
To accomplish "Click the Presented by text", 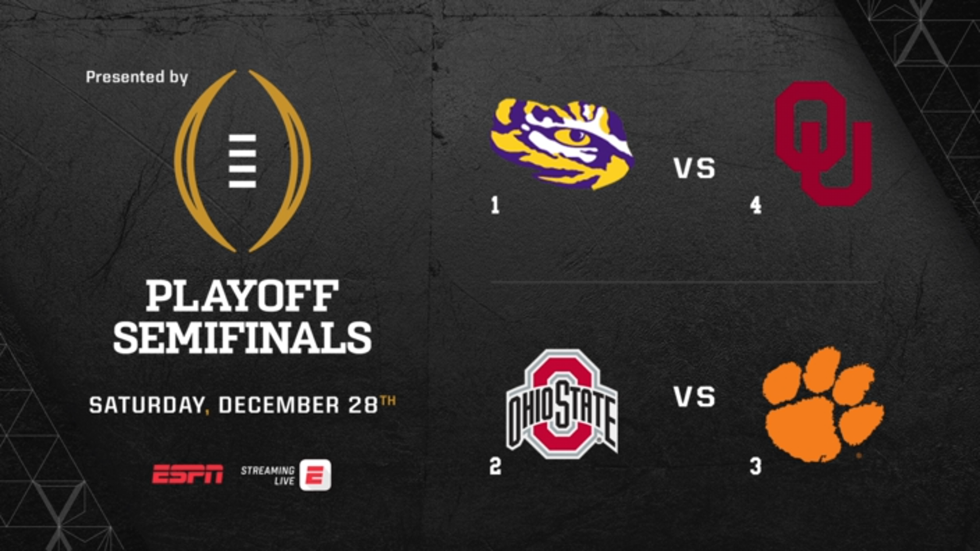I will pos(137,77).
